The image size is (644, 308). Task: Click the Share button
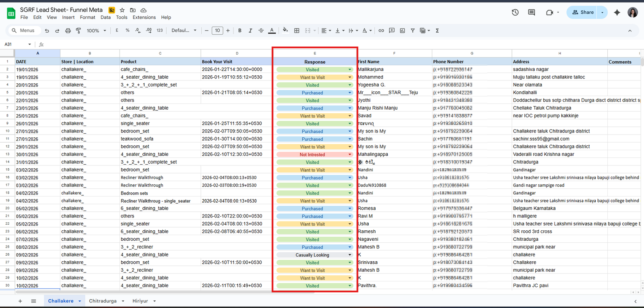tap(582, 12)
